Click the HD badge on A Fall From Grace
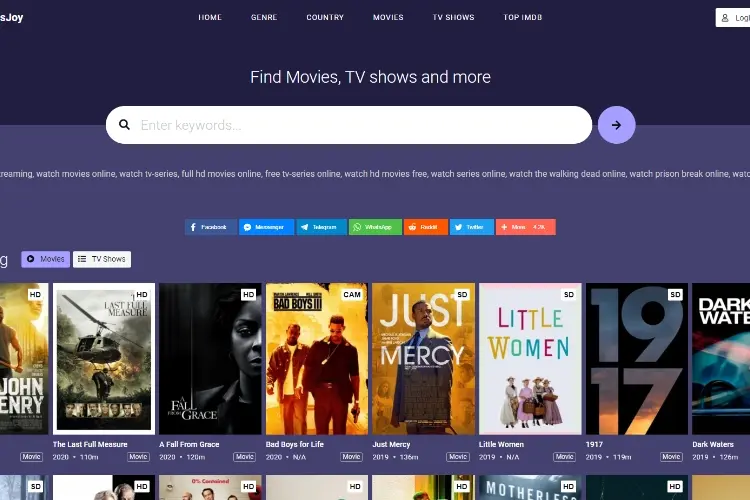 (249, 295)
